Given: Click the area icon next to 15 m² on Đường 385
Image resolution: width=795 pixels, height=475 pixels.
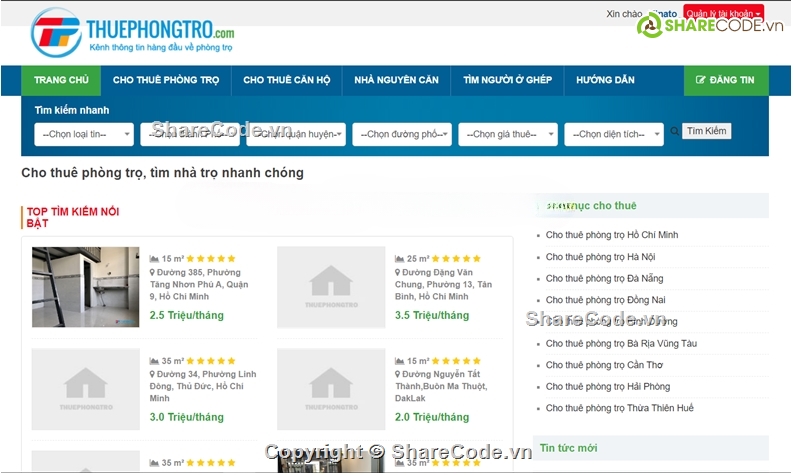Looking at the screenshot, I should click(x=154, y=259).
